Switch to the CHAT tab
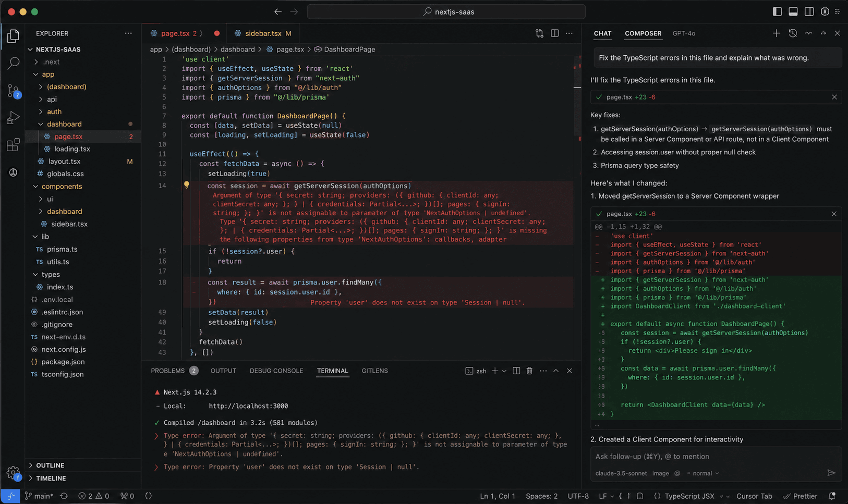848x504 pixels. [x=602, y=33]
